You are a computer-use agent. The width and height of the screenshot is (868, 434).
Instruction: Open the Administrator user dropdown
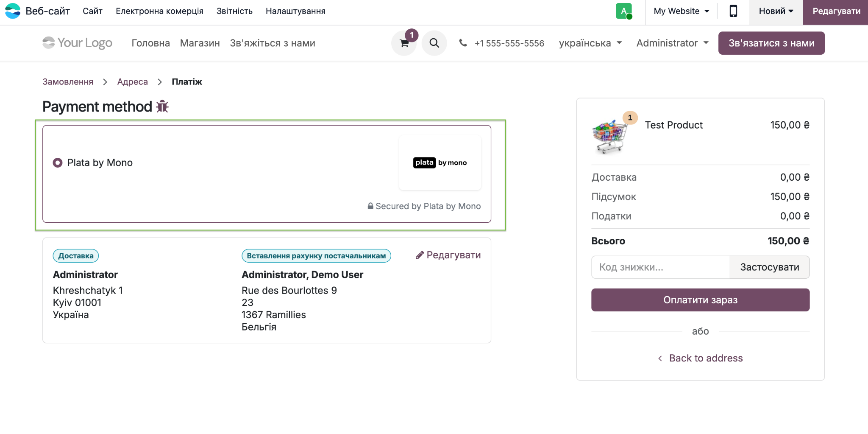673,43
